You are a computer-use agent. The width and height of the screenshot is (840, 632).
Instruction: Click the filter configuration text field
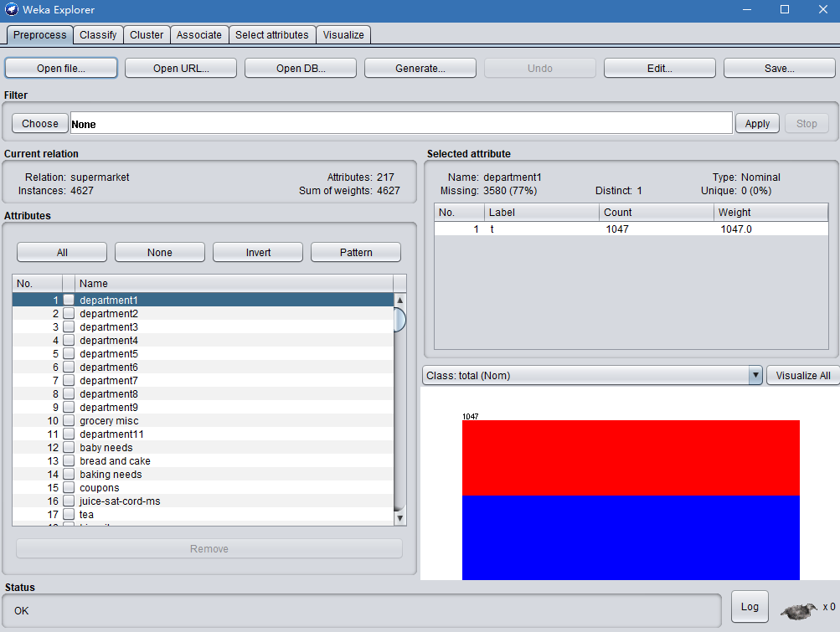[401, 124]
